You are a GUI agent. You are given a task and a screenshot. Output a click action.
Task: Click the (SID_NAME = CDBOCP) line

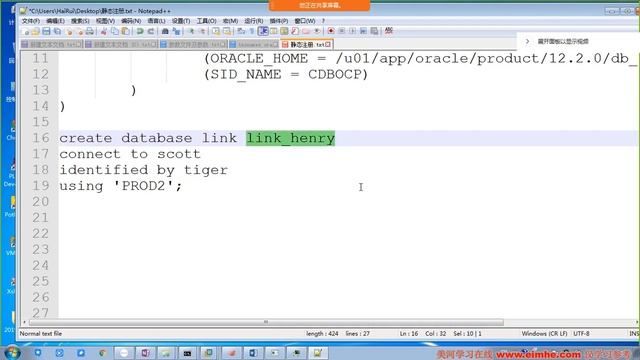pos(286,74)
